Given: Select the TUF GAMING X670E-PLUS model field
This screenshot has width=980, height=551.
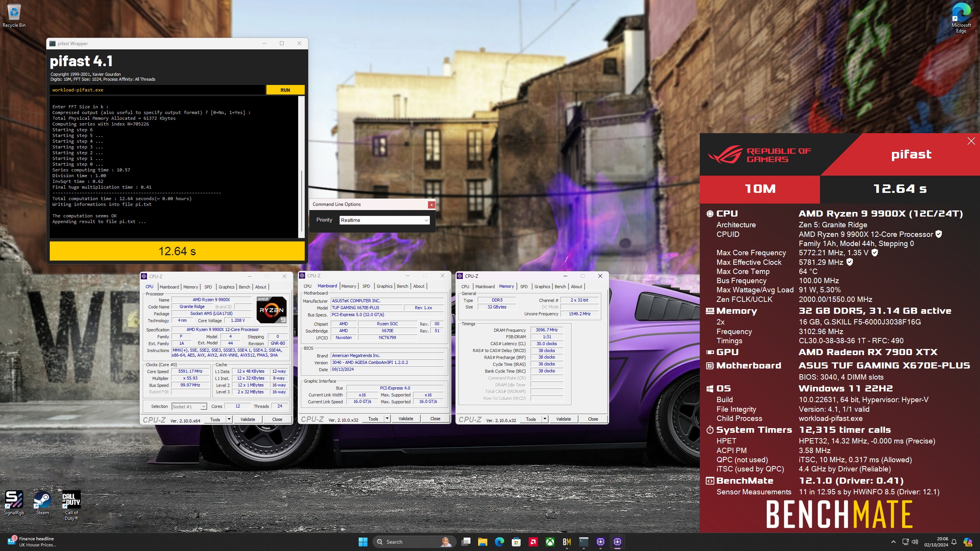Looking at the screenshot, I should [x=366, y=308].
